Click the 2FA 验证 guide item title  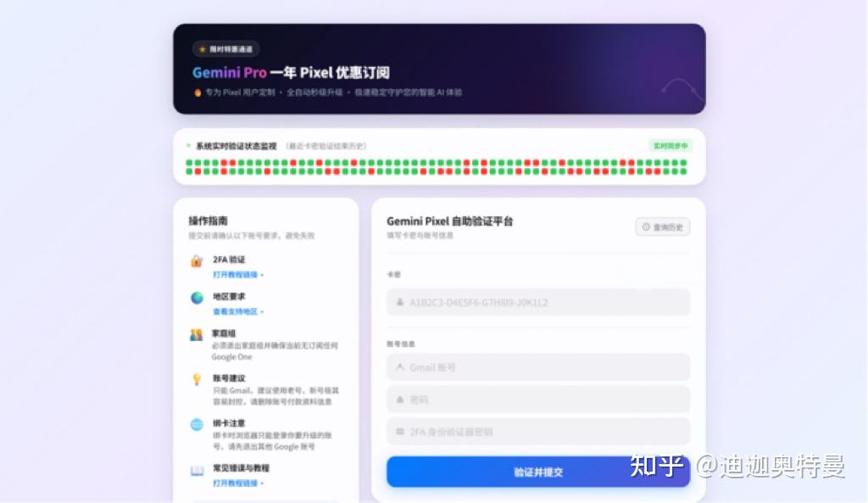(x=229, y=260)
